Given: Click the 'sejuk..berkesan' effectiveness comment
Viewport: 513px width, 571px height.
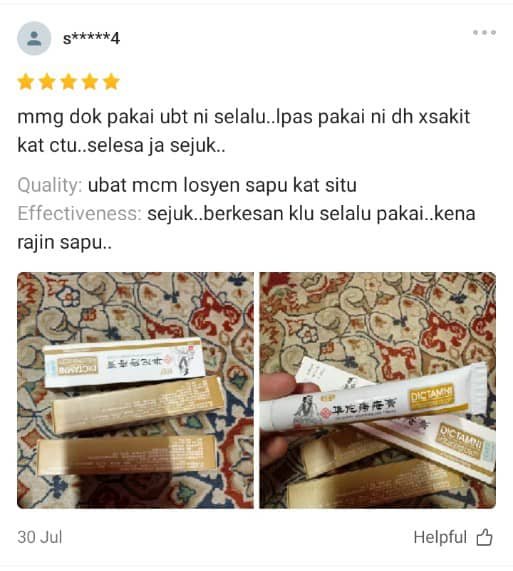Looking at the screenshot, I should pos(311,214).
